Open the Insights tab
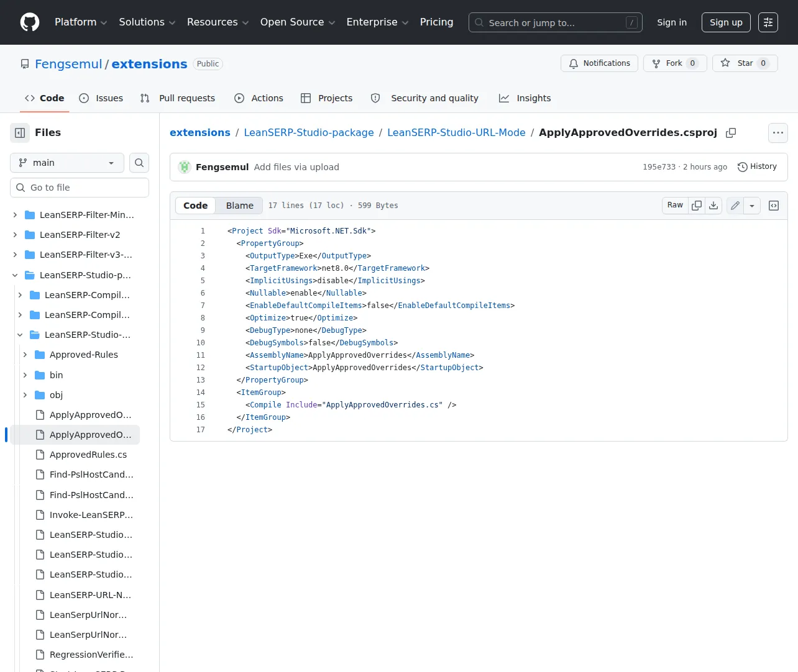Image resolution: width=798 pixels, height=672 pixels. pos(525,98)
